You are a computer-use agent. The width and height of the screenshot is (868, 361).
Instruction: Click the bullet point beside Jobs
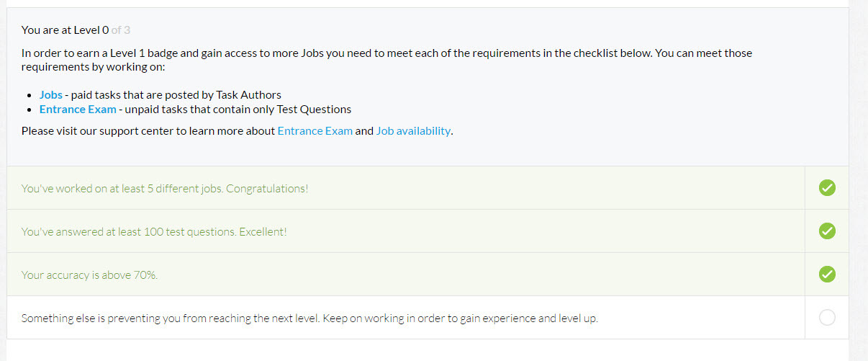pos(30,96)
